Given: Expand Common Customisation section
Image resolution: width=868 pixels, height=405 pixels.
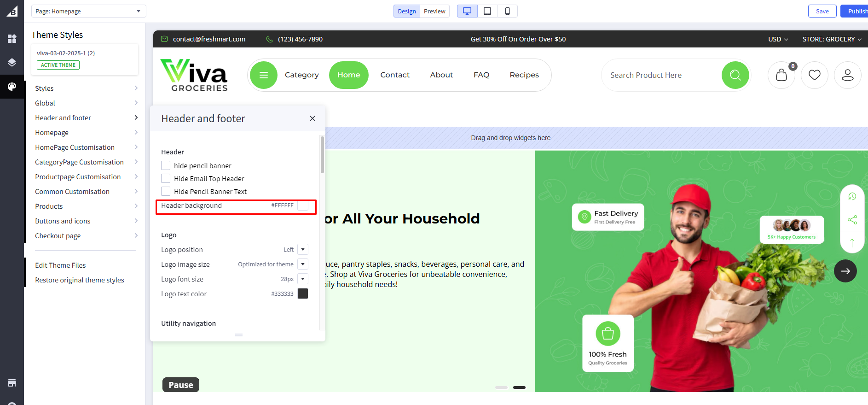Looking at the screenshot, I should (87, 191).
